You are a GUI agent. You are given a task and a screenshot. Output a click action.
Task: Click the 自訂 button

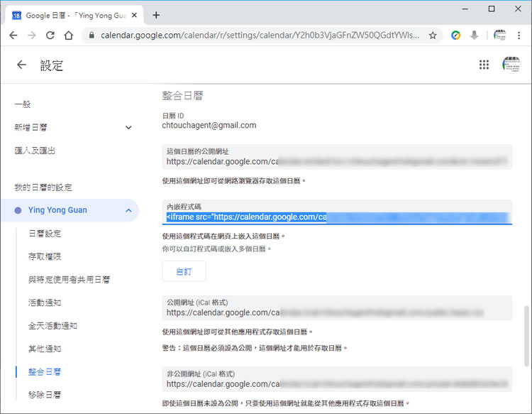click(x=184, y=271)
